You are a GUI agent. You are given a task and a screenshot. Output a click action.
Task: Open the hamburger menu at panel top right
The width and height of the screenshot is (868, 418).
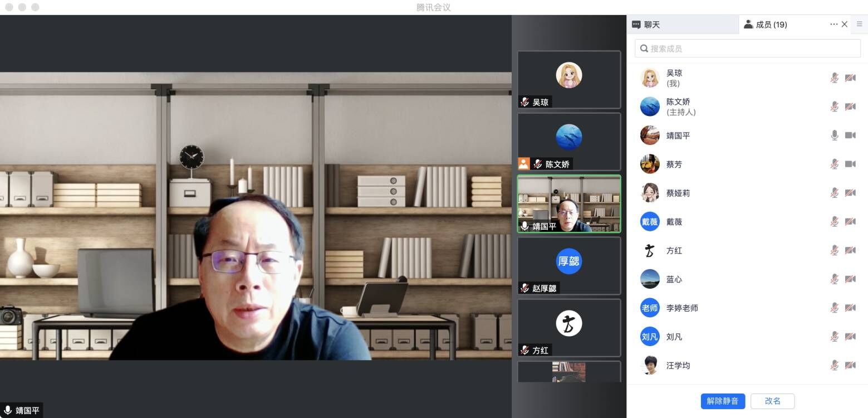(859, 25)
